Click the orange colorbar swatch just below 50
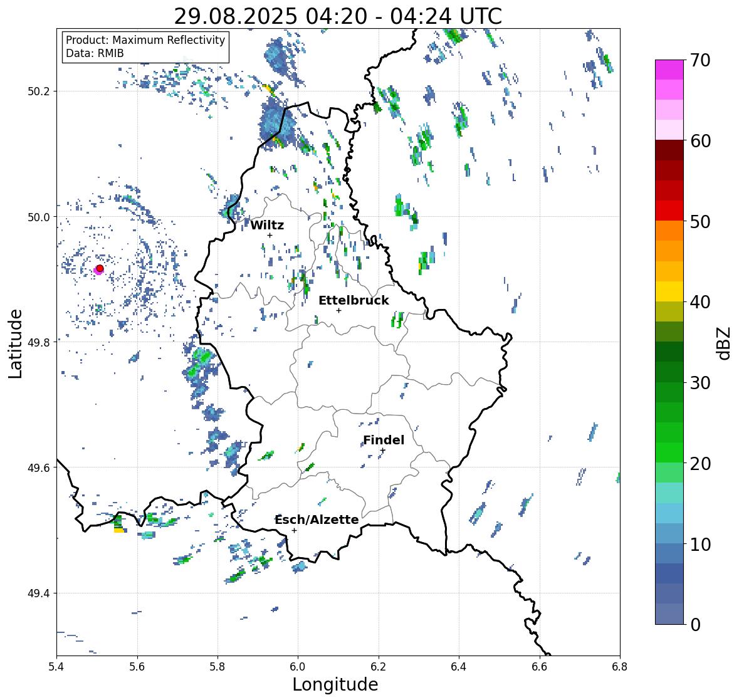 pos(669,231)
